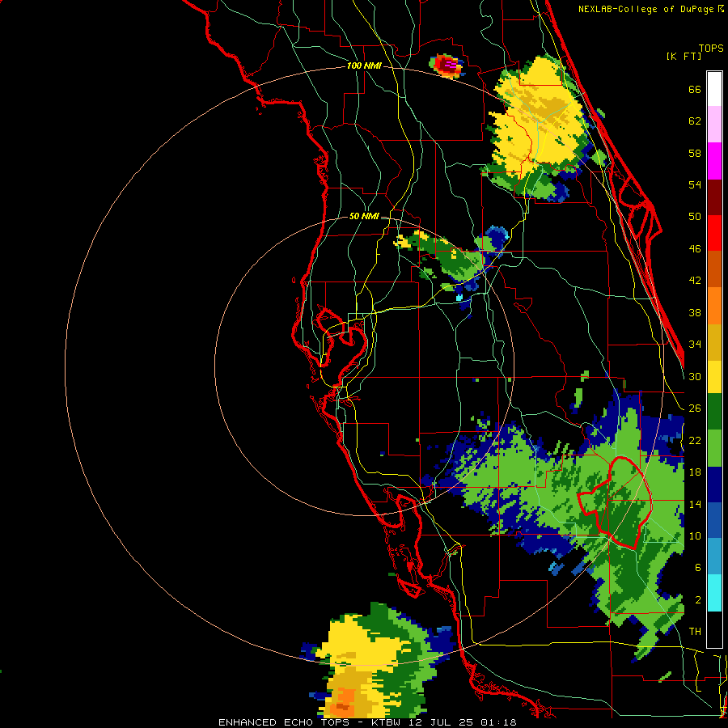Click the legend value "26"
Screen dimensions: 728x728
coord(695,408)
